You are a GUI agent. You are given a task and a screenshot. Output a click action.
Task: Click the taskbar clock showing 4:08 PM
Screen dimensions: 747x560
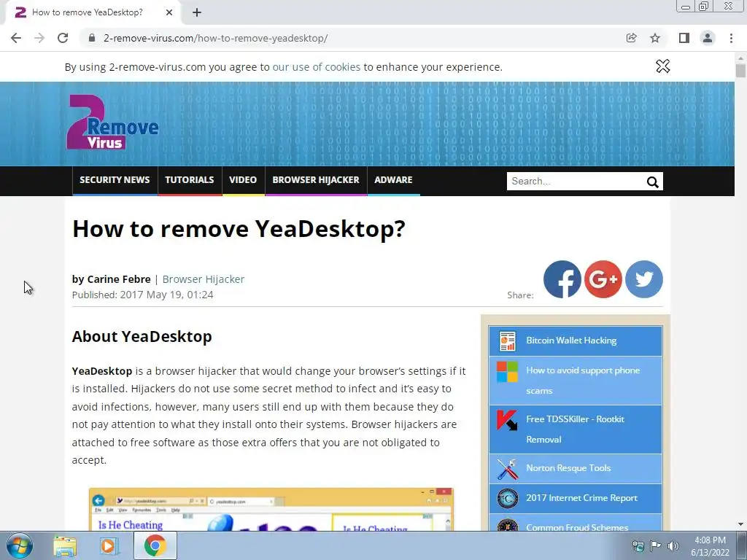click(x=710, y=545)
